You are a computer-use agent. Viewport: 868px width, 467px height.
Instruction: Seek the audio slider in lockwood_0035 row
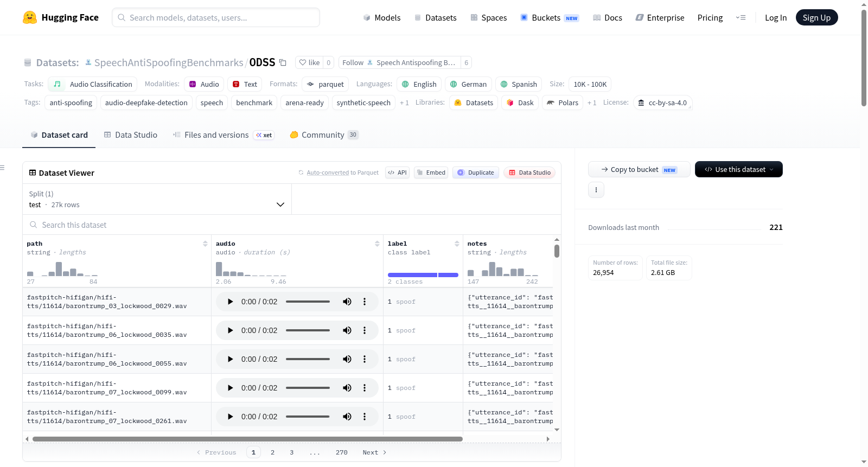[308, 330]
